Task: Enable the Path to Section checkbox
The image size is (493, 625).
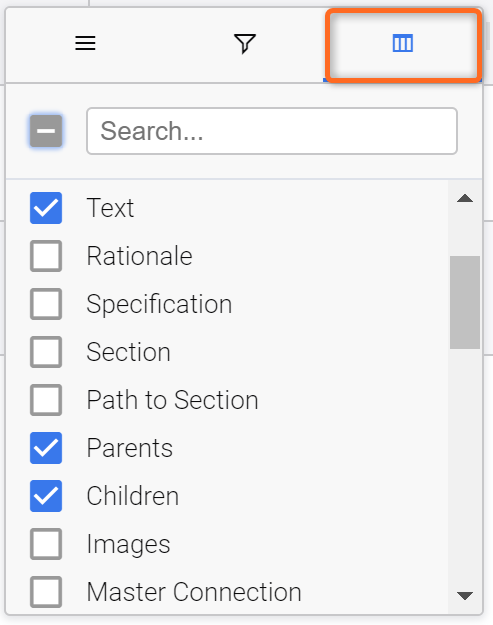Action: pos(46,400)
